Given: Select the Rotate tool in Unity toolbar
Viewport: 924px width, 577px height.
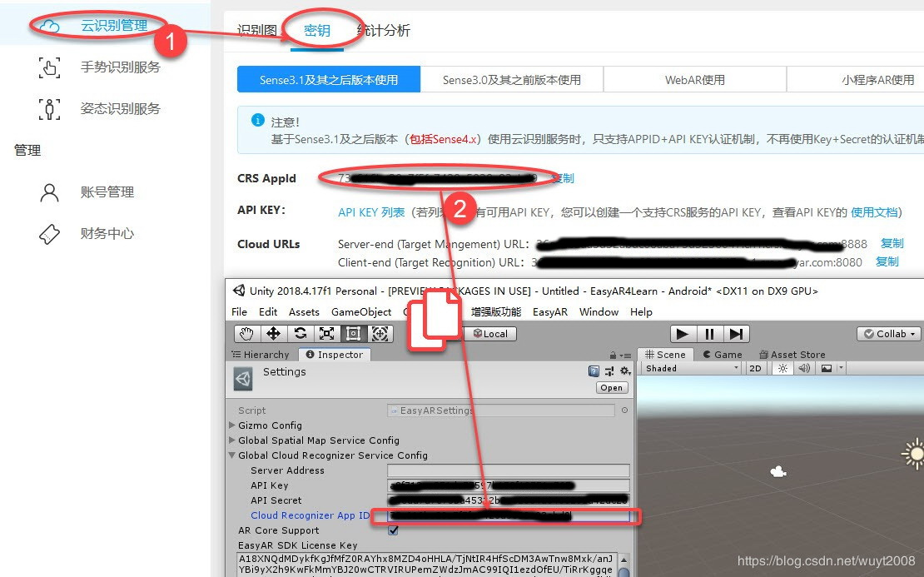Looking at the screenshot, I should coord(300,334).
